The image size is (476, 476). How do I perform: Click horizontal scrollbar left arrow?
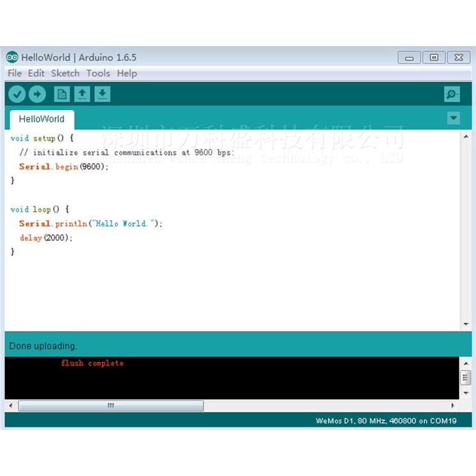coord(11,406)
